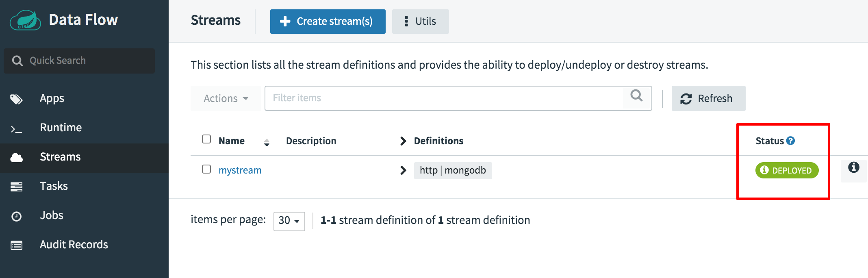The image size is (868, 278).
Task: Click the Create stream(s) button
Action: click(328, 22)
